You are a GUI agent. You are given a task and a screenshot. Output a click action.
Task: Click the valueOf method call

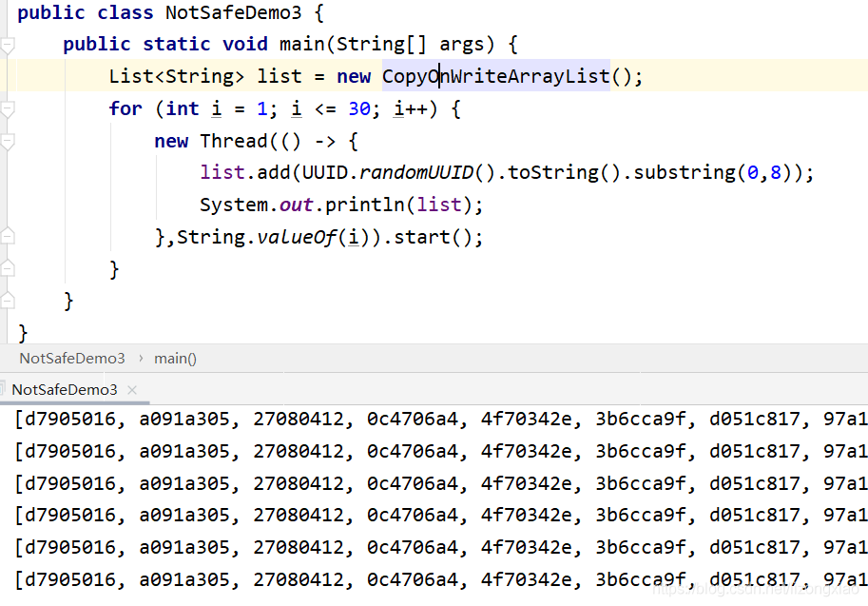[298, 237]
